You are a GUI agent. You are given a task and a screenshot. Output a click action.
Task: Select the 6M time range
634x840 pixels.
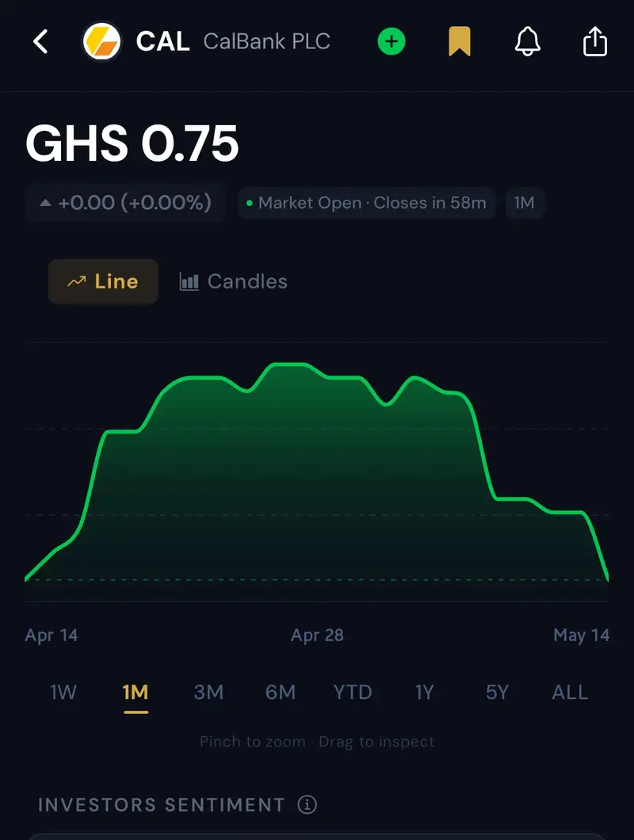pos(281,692)
